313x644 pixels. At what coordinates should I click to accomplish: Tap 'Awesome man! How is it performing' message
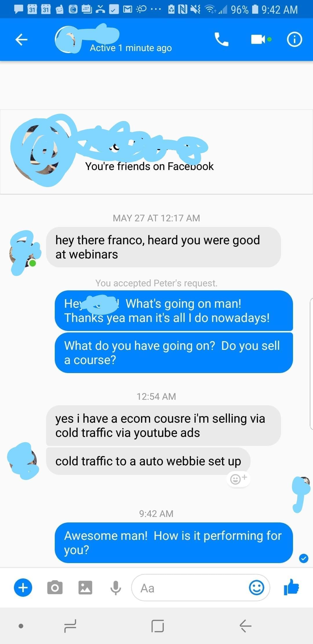click(174, 542)
